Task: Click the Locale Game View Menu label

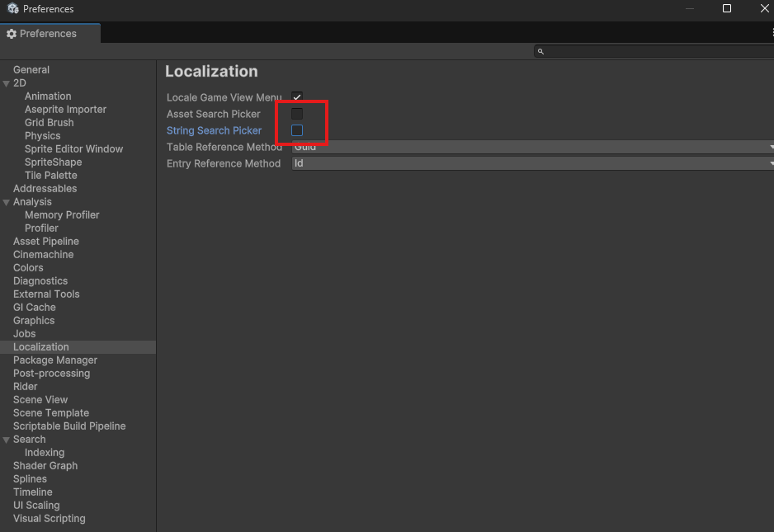Action: coord(224,97)
